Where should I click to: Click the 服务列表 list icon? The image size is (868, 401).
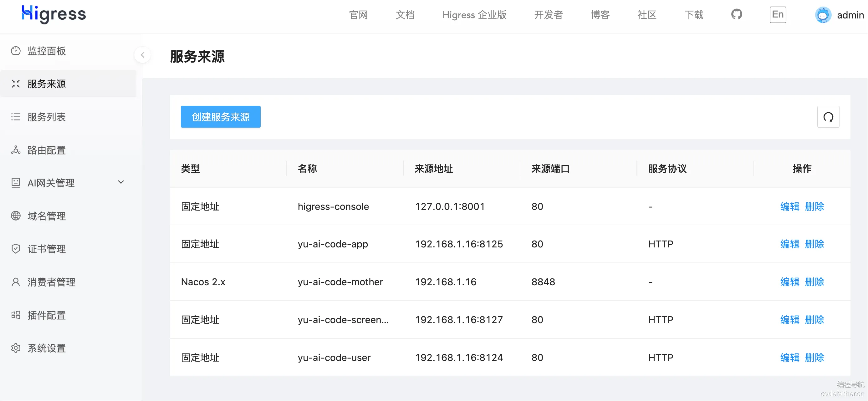coord(16,117)
